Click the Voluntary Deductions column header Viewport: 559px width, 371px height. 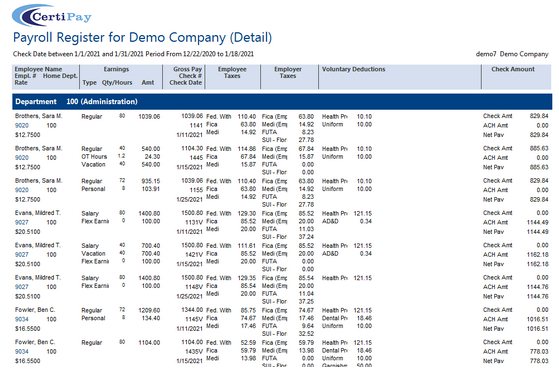coord(354,69)
